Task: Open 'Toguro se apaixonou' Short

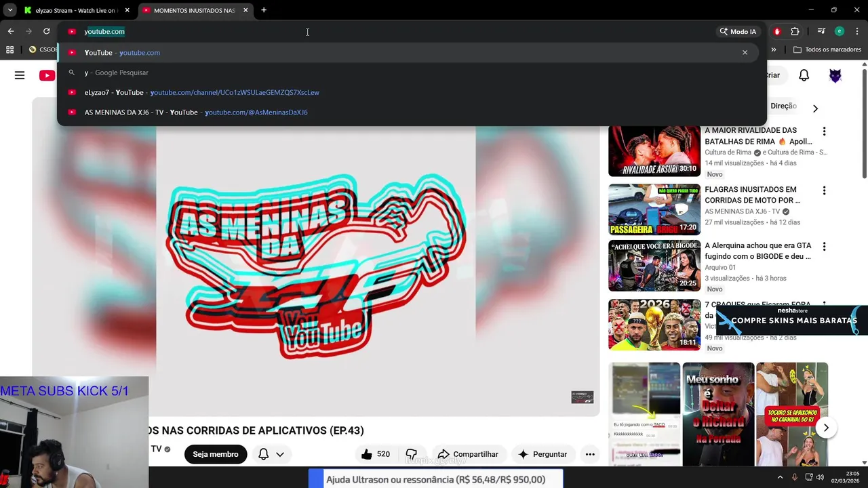Action: (792, 414)
